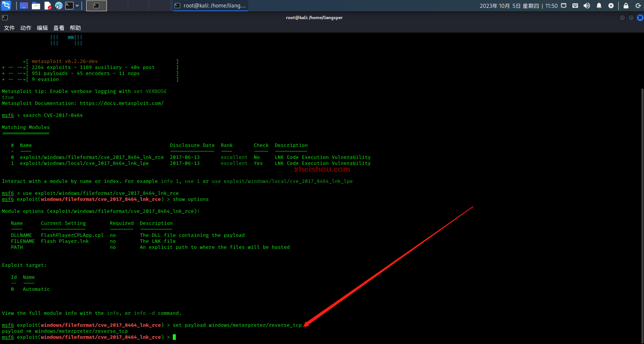This screenshot has height=344, width=644.
Task: Open the power manager lightning icon
Action: tap(611, 6)
